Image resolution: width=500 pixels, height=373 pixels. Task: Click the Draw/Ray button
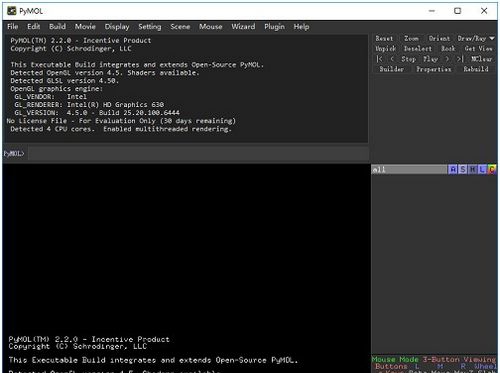click(472, 39)
